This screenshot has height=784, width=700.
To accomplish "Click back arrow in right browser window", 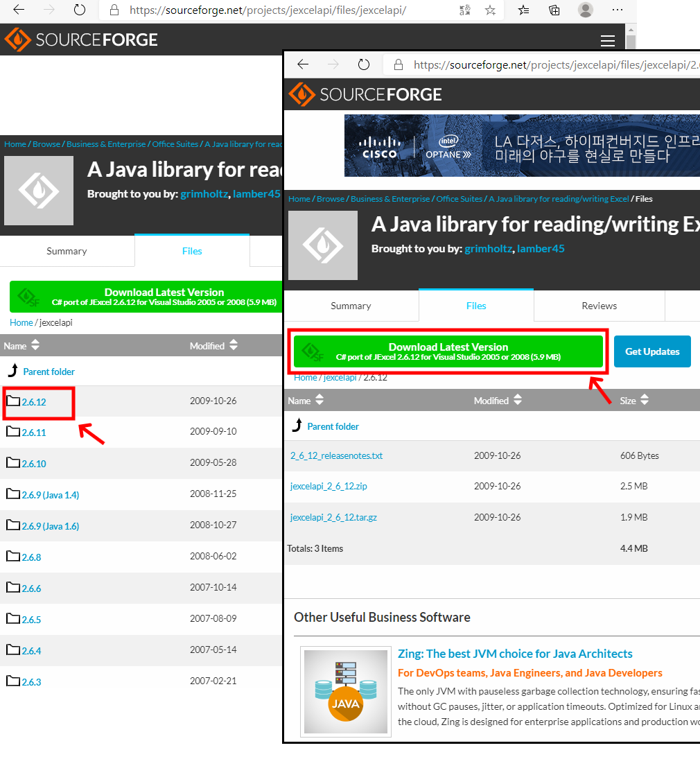I will [303, 64].
